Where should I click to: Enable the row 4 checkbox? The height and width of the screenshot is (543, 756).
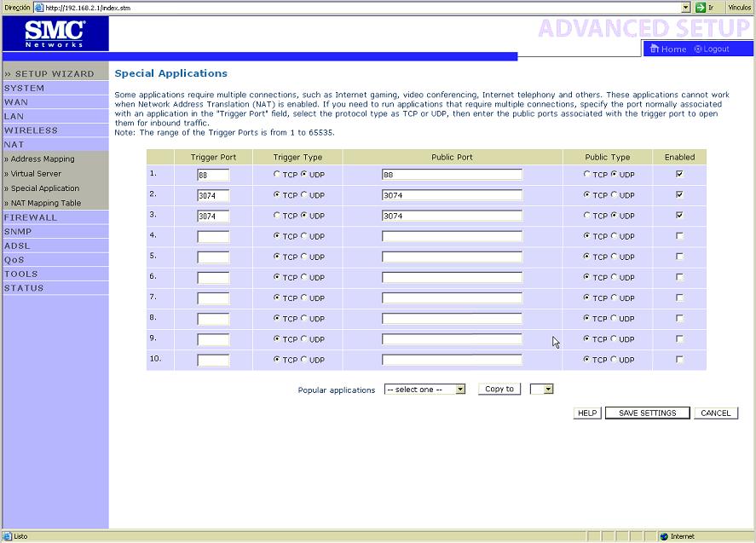tap(679, 236)
